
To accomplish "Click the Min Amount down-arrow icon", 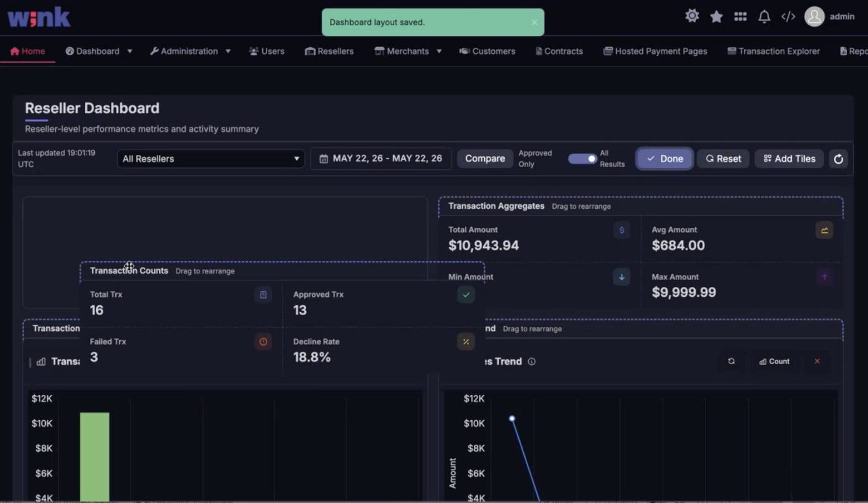I will click(x=621, y=277).
